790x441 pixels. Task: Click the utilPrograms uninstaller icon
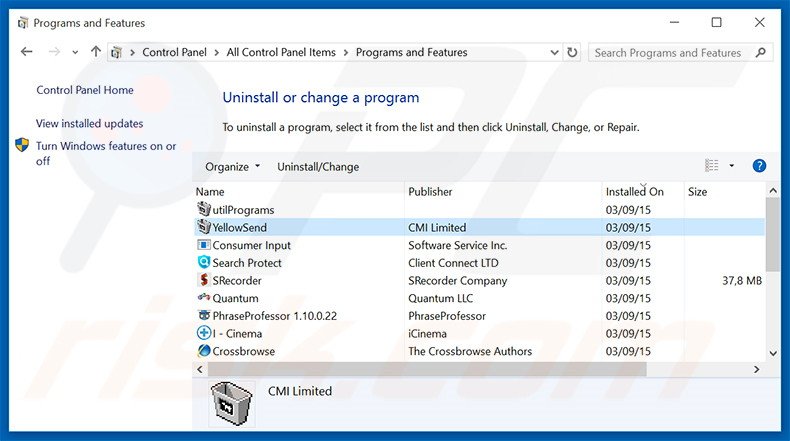click(204, 209)
